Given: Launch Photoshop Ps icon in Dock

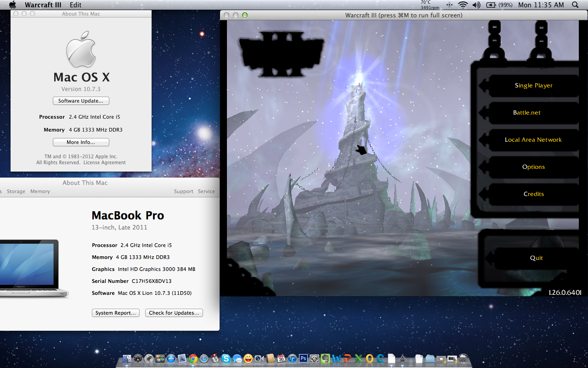Looking at the screenshot, I should (x=303, y=358).
